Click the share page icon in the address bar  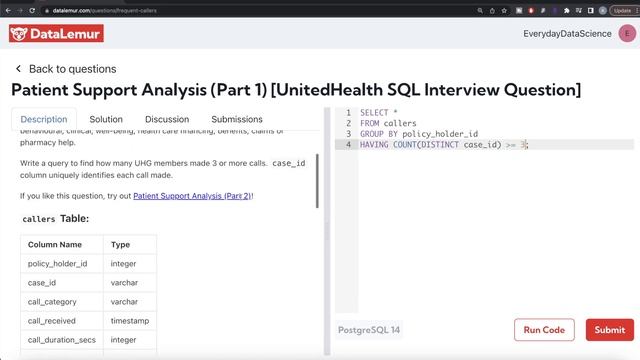click(492, 11)
